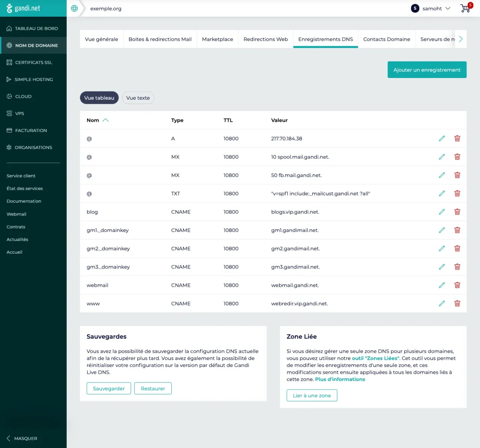The image size is (480, 448).
Task: Delete the www CNAME record
Action: pyautogui.click(x=457, y=304)
